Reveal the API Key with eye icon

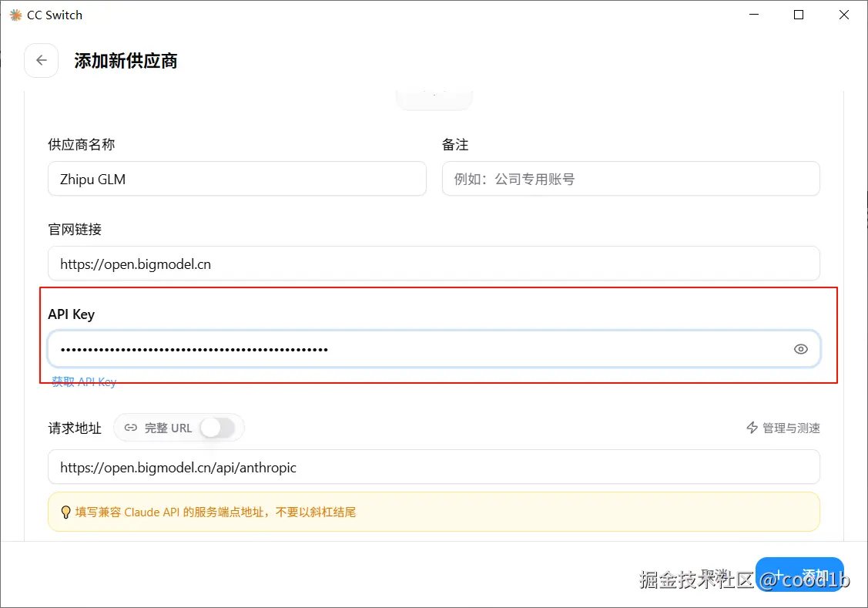pos(800,349)
